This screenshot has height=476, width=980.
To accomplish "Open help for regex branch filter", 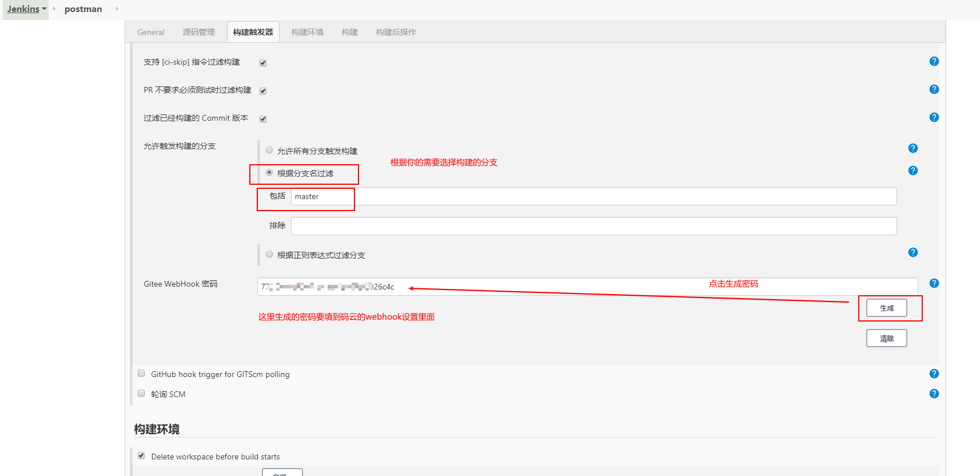I will 913,252.
